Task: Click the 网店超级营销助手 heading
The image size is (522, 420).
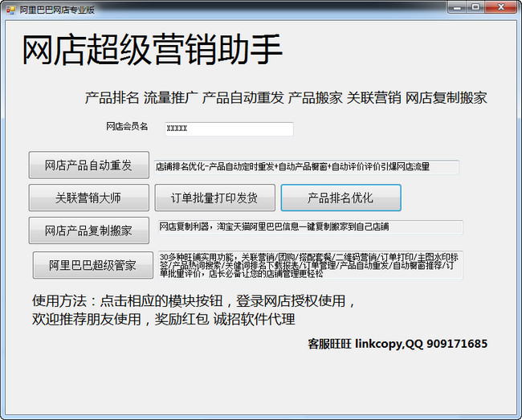Action: pyautogui.click(x=152, y=51)
